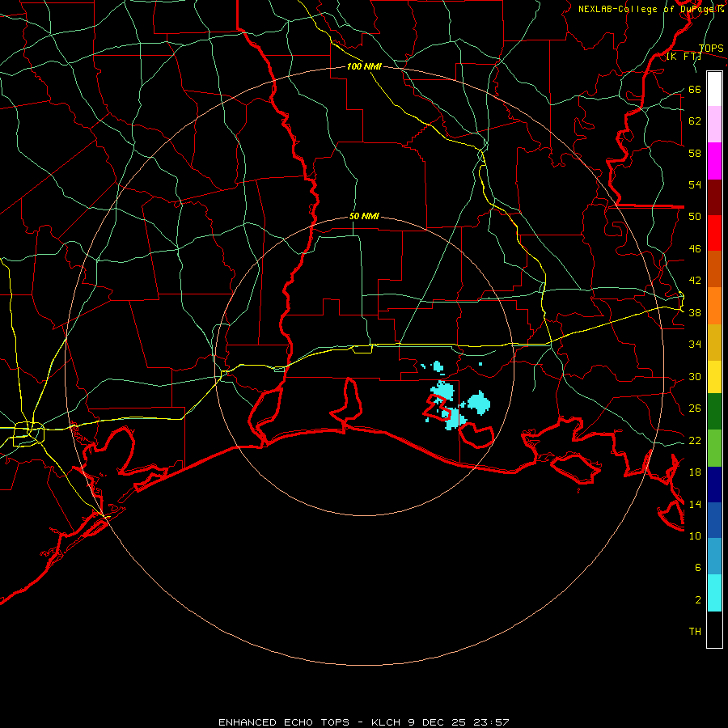Viewport: 728px width, 728px height.
Task: Click the cyan legend swatch
Action: 714,593
